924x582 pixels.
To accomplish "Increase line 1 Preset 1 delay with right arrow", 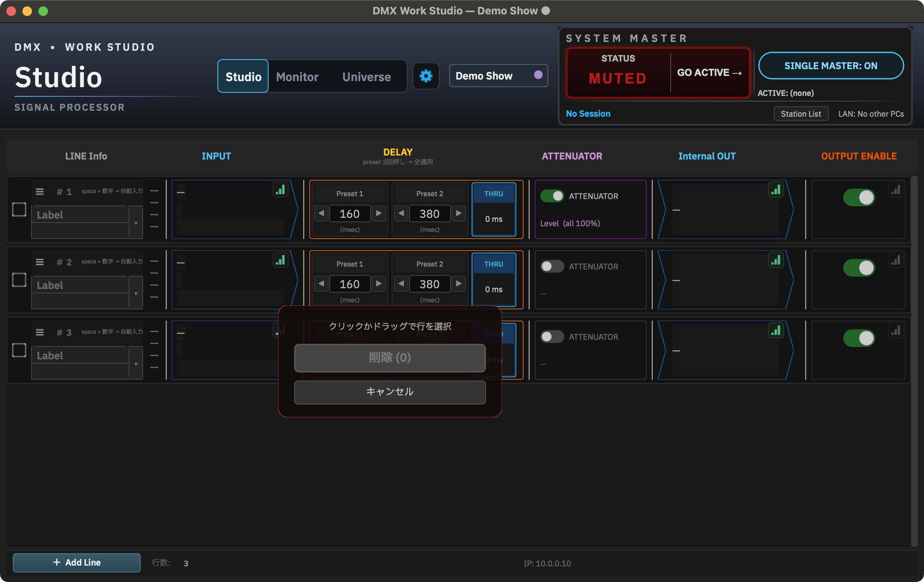I will point(379,213).
